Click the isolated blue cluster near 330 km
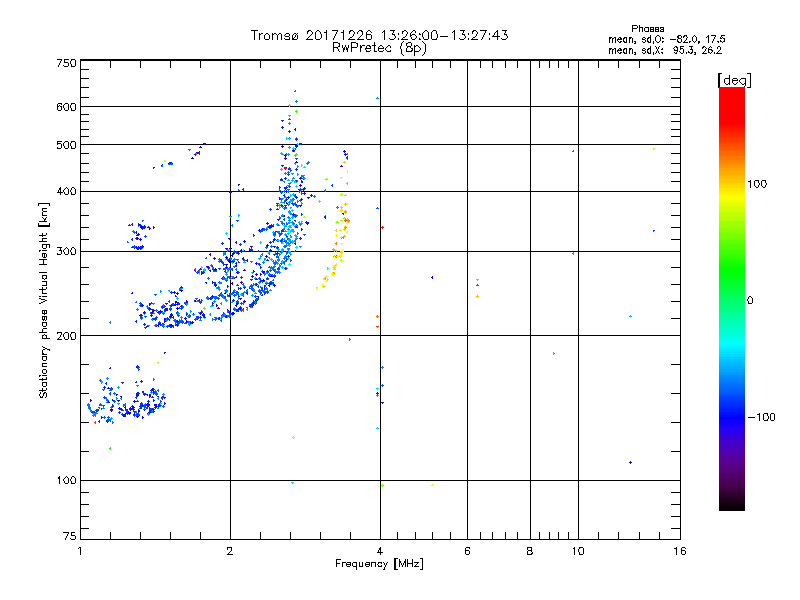This screenshot has width=800, height=600. pyautogui.click(x=140, y=235)
